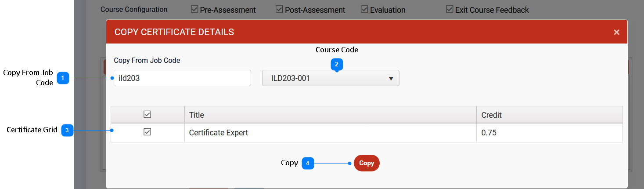Click the Copy From Job Code field
644x189 pixels.
(182, 78)
